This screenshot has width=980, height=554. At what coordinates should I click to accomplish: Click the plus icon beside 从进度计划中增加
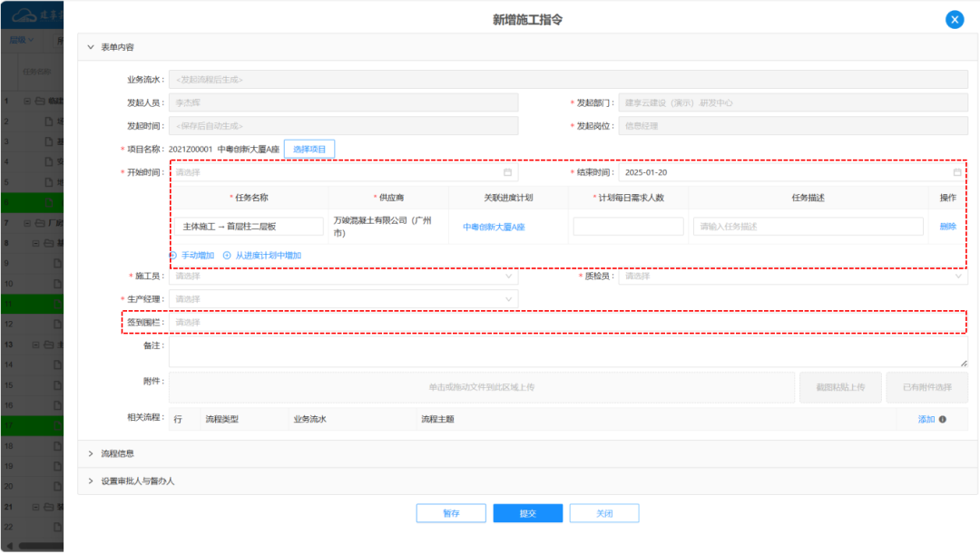(227, 256)
